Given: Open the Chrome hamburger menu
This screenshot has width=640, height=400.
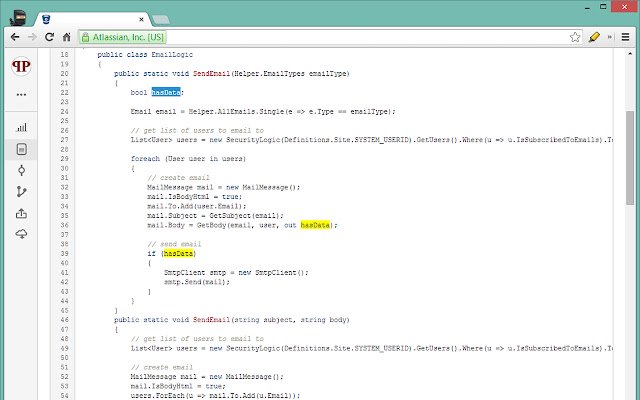Looking at the screenshot, I should (625, 37).
